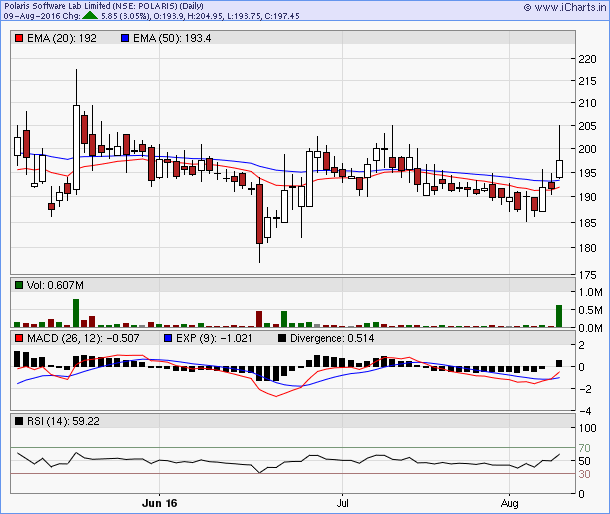Click the 1.0M volume axis label
The height and width of the screenshot is (514, 610).
591,292
